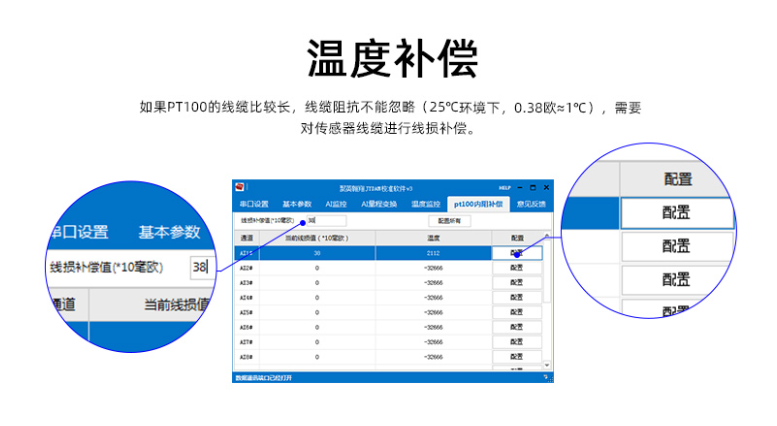This screenshot has width=777, height=426.
Task: Click the table scrollbar down arrow
Action: (547, 366)
